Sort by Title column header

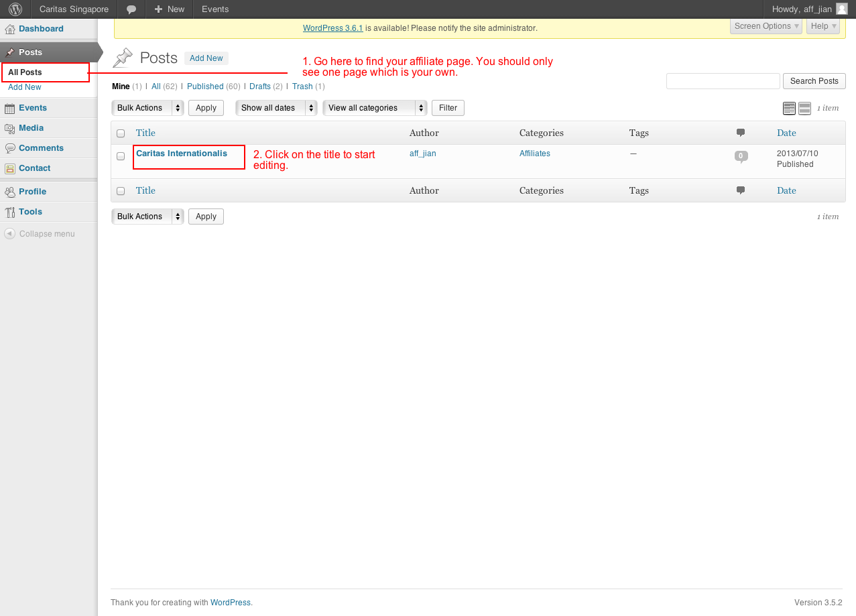point(145,133)
